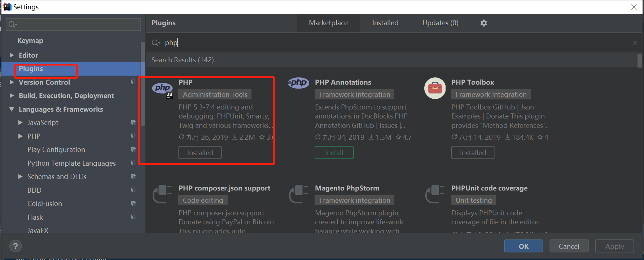The height and width of the screenshot is (260, 644).
Task: Open the PHP Toolbox plugin title
Action: coord(473,82)
